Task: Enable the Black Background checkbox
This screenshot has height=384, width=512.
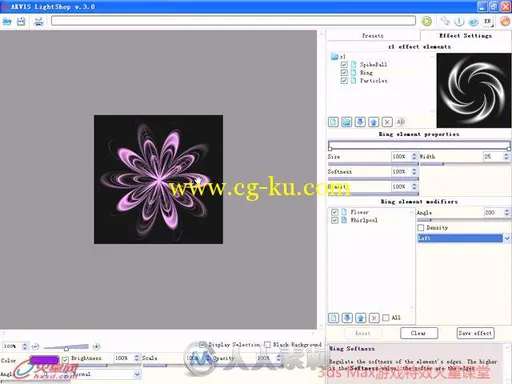Action: point(267,344)
